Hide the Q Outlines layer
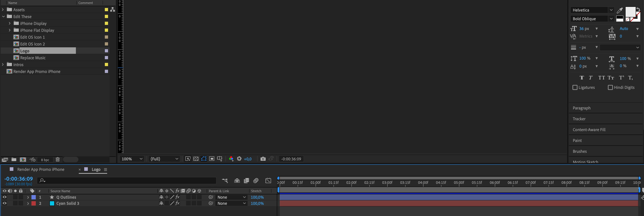Image resolution: width=644 pixels, height=216 pixels. coord(5,197)
